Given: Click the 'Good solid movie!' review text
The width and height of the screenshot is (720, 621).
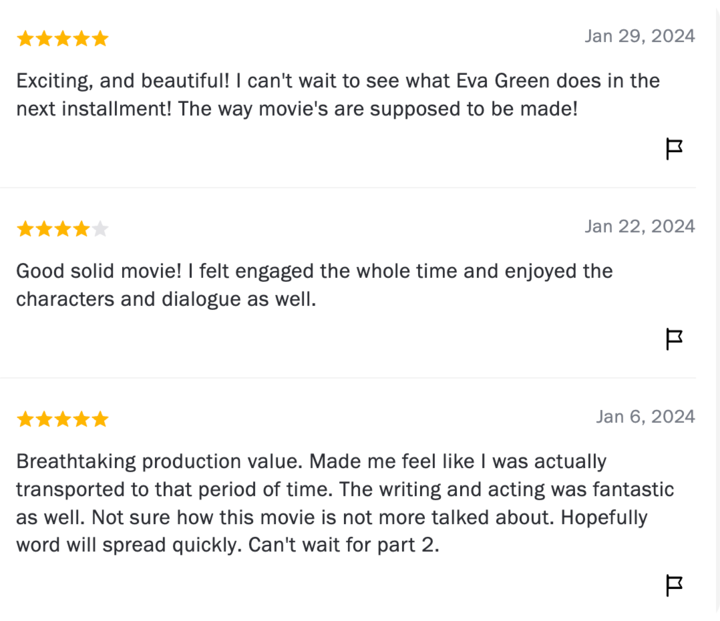Looking at the screenshot, I should click(315, 285).
